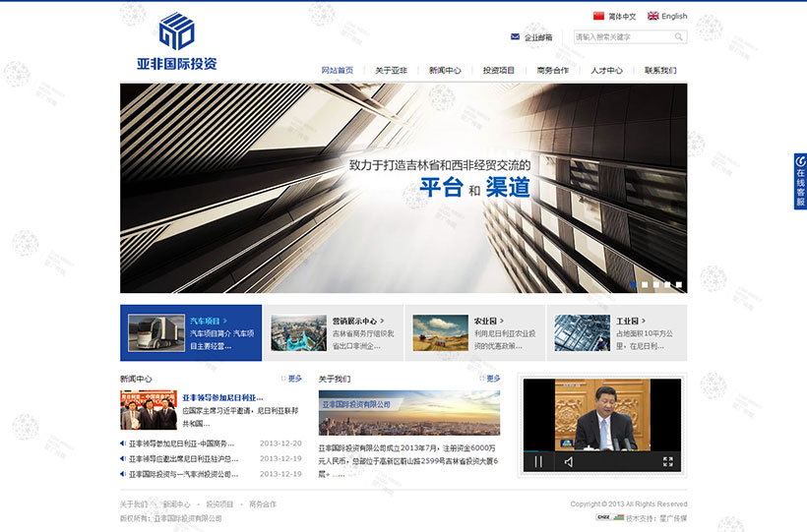Click the UK flag icon for English

click(x=653, y=16)
